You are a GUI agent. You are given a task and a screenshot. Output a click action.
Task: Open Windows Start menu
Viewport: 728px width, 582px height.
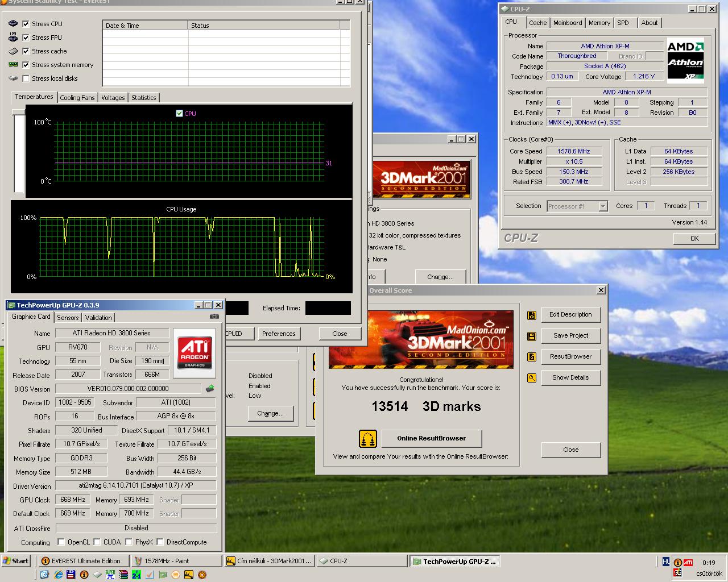(16, 561)
